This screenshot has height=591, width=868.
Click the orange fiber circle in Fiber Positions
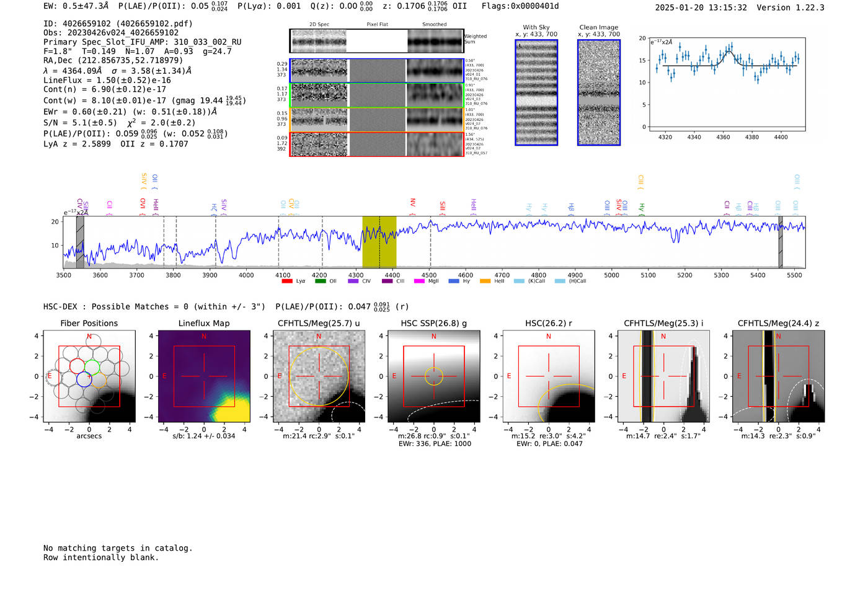[x=99, y=380]
